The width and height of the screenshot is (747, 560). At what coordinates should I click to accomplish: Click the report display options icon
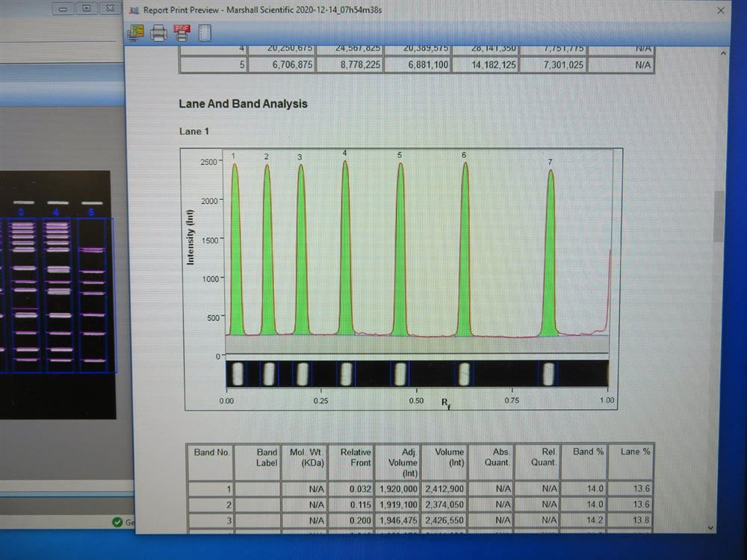coord(136,32)
